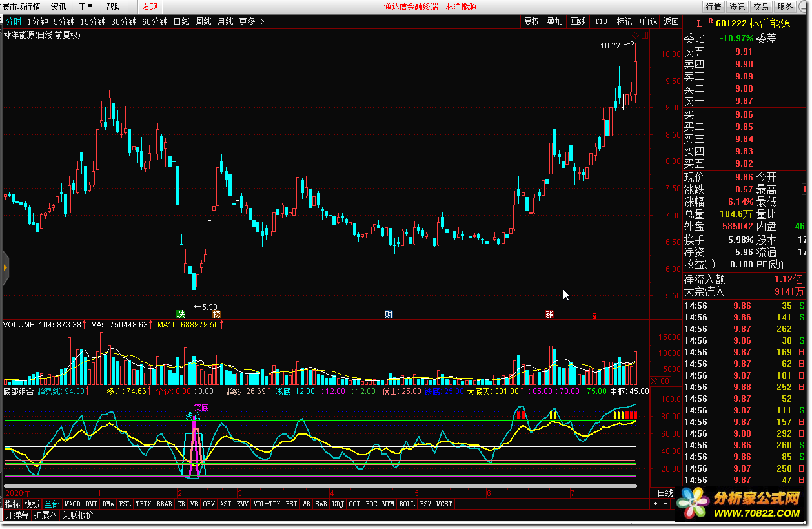Switch indicator to BRAR
Viewport: 812px width, 529px height.
coord(165,504)
